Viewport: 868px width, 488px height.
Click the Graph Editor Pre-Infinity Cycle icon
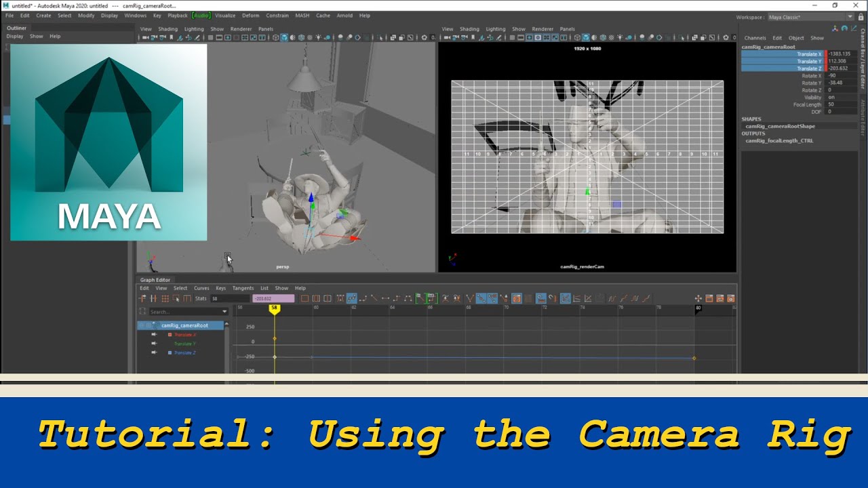612,298
